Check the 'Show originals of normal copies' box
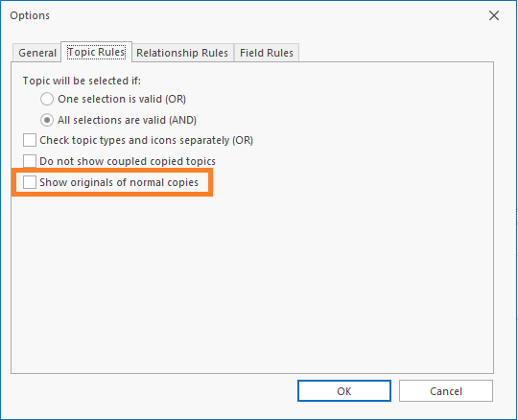 [x=30, y=182]
